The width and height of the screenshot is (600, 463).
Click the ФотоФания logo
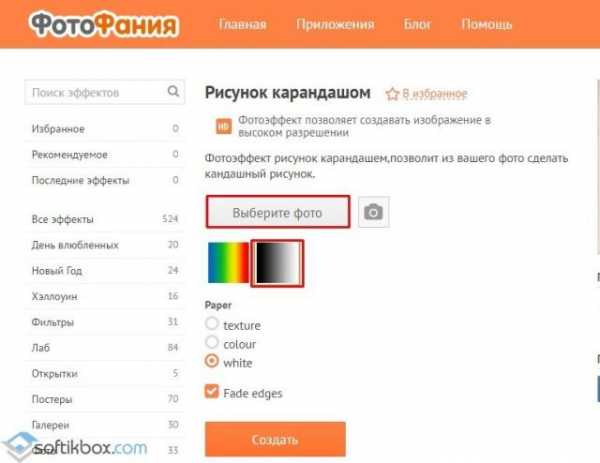(x=104, y=24)
